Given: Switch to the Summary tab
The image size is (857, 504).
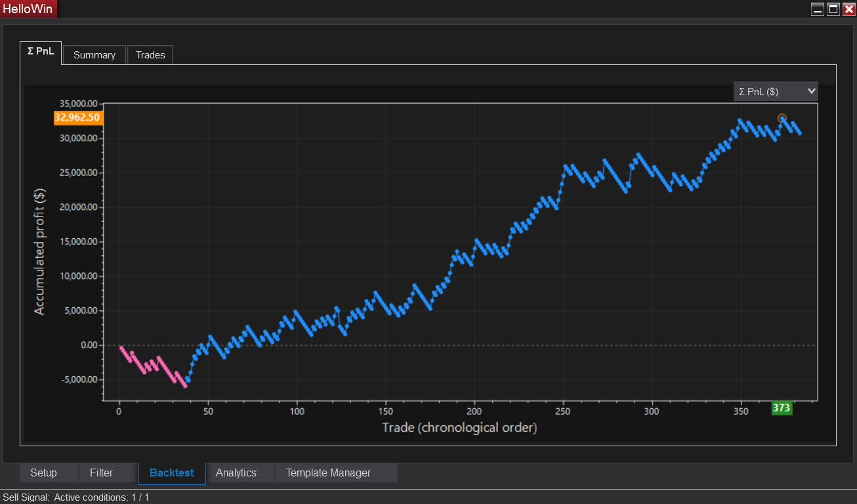Looking at the screenshot, I should pyautogui.click(x=94, y=55).
